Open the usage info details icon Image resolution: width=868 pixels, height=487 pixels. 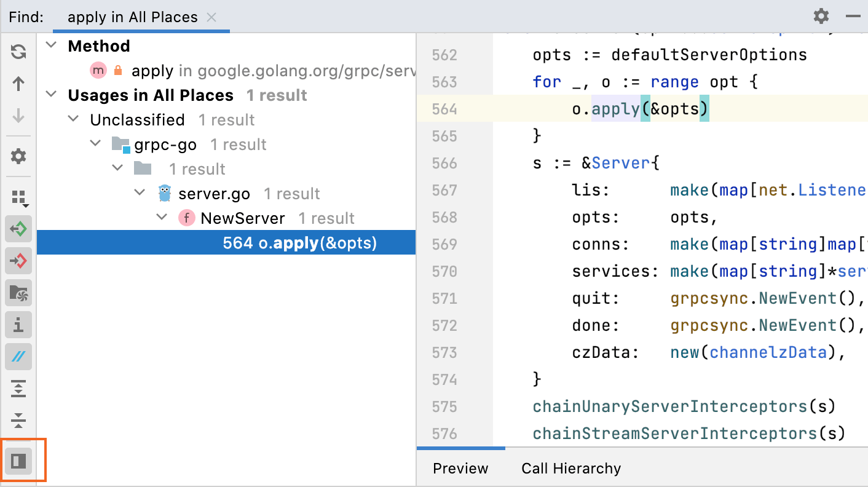pyautogui.click(x=18, y=325)
